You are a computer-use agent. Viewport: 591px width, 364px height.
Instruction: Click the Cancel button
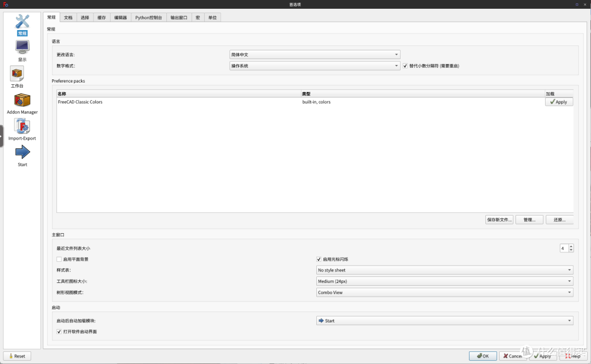coord(513,356)
